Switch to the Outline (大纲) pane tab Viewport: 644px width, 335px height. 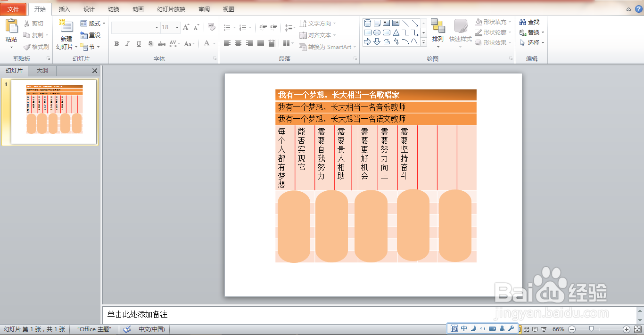coord(42,71)
